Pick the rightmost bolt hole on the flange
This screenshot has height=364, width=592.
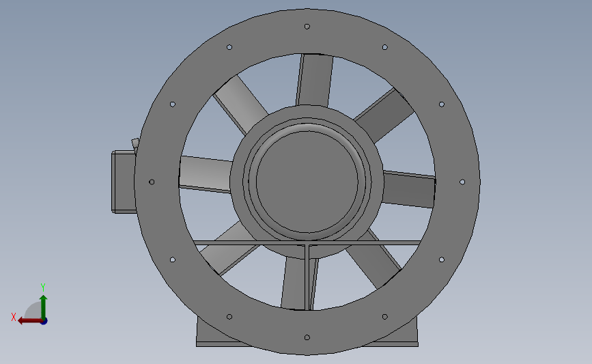click(x=462, y=182)
